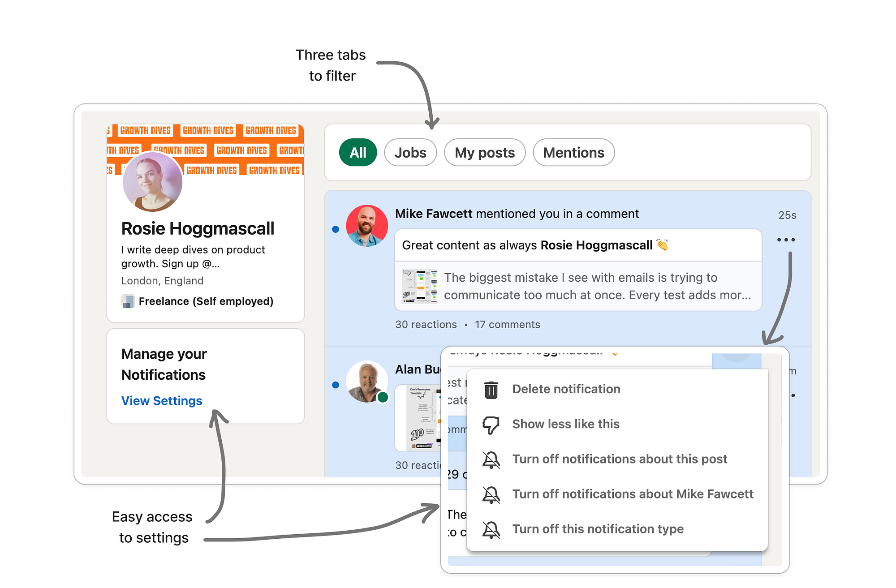Image resolution: width=896 pixels, height=588 pixels.
Task: Select the All filter tab
Action: click(358, 153)
